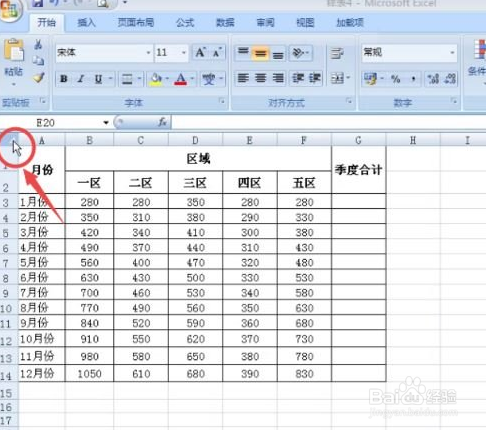Open the underline style dropdown arrow
The height and width of the screenshot is (430, 486).
(x=111, y=79)
